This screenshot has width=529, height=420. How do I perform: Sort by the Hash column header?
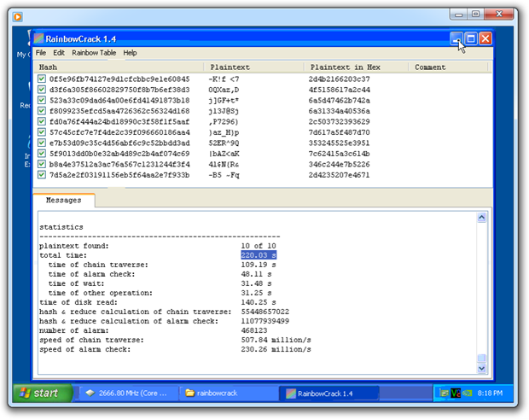tap(119, 67)
